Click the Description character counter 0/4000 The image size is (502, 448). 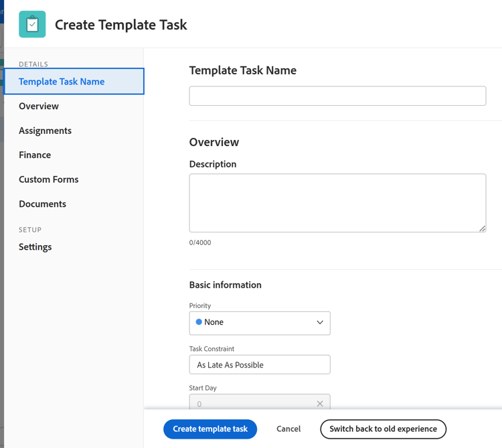tap(200, 242)
